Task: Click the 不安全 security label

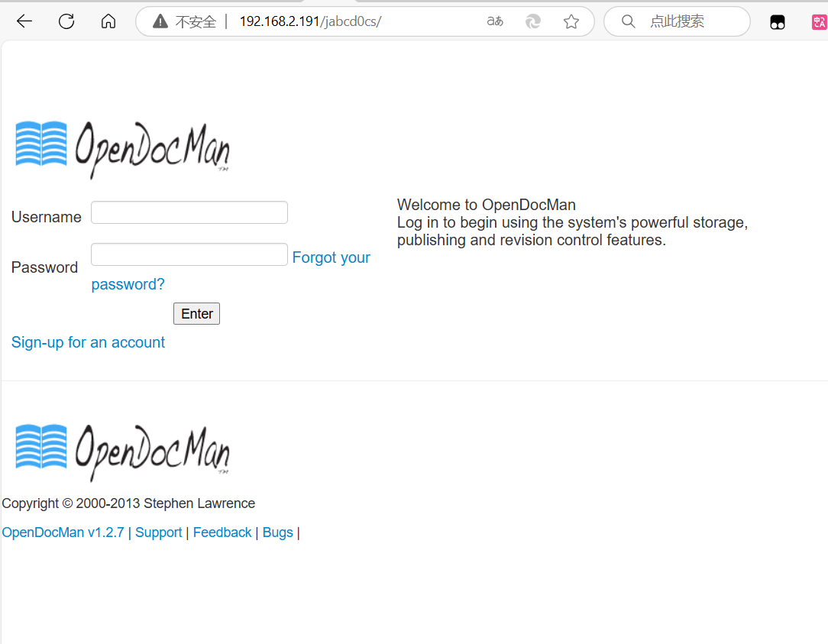Action: pyautogui.click(x=196, y=21)
